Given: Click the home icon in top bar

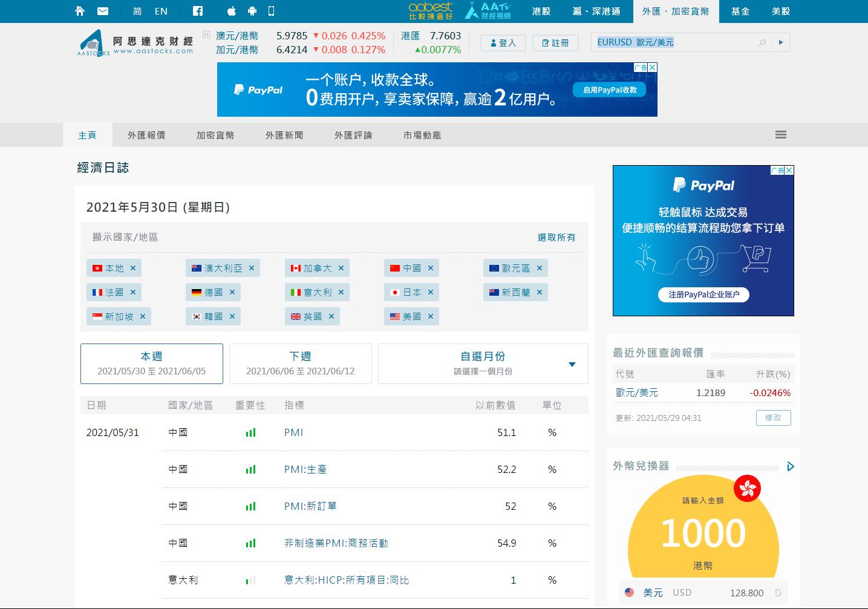Looking at the screenshot, I should point(80,11).
